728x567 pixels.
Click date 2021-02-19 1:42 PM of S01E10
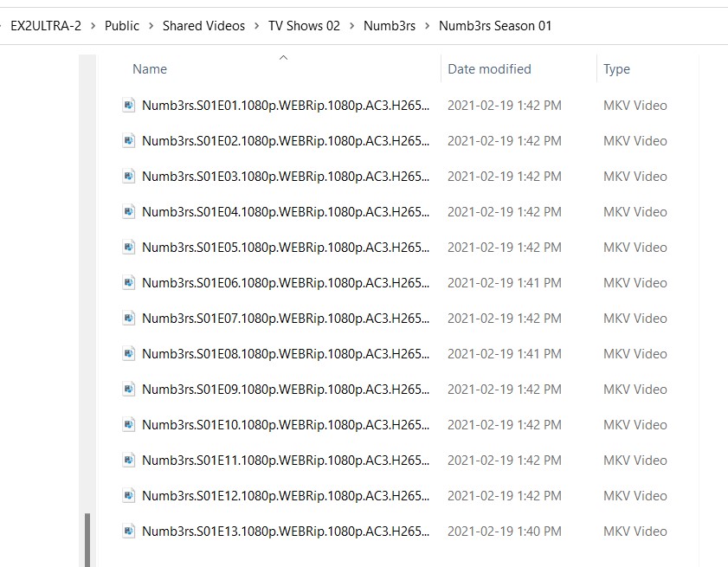[x=504, y=425]
